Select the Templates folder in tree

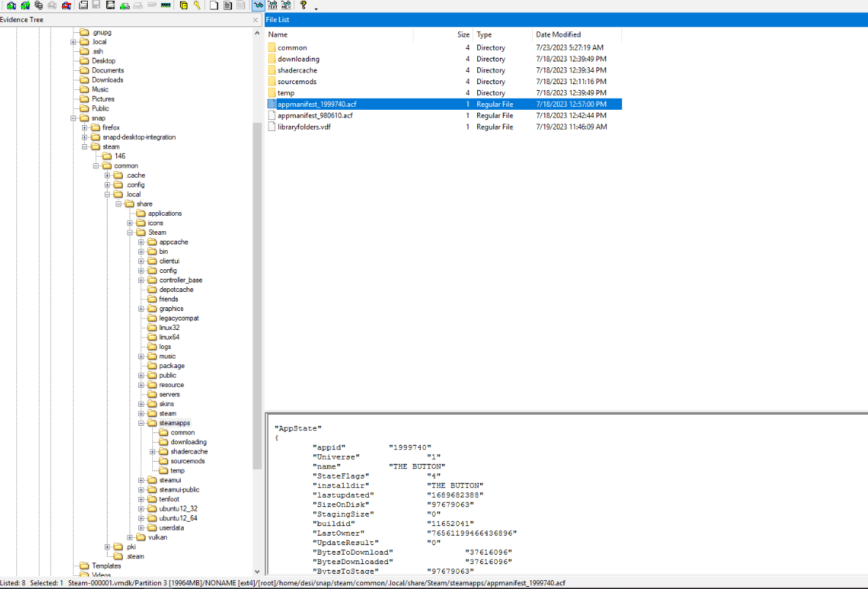click(x=106, y=566)
